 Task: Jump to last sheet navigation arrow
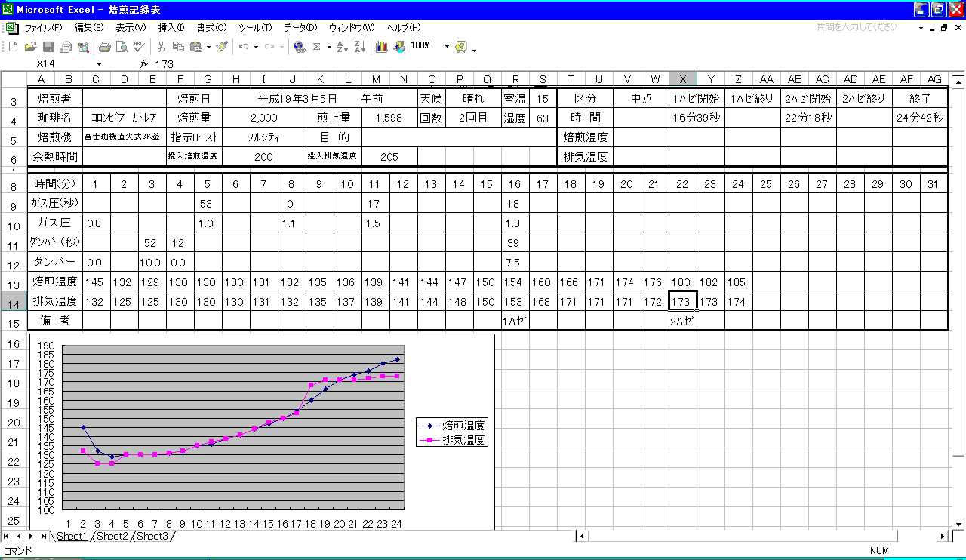(43, 536)
